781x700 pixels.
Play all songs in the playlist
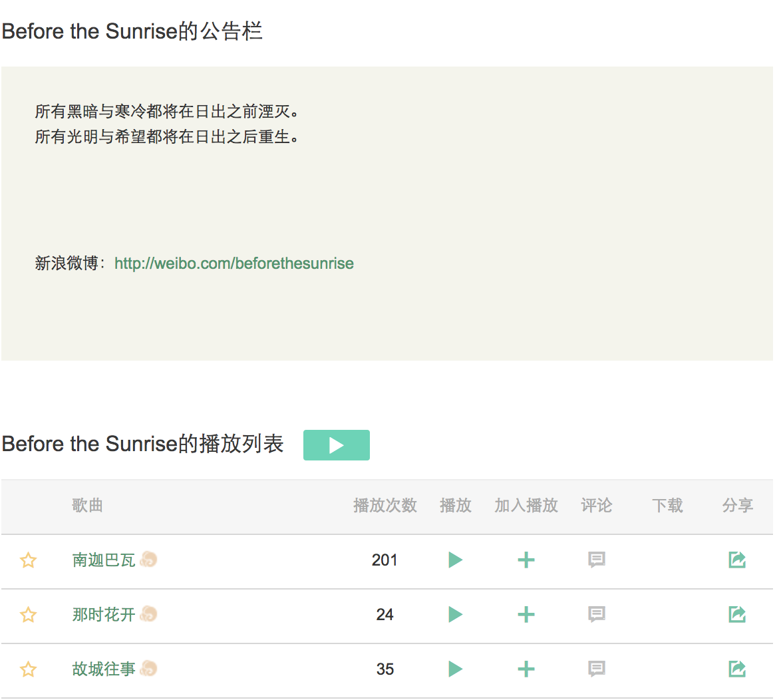point(336,445)
